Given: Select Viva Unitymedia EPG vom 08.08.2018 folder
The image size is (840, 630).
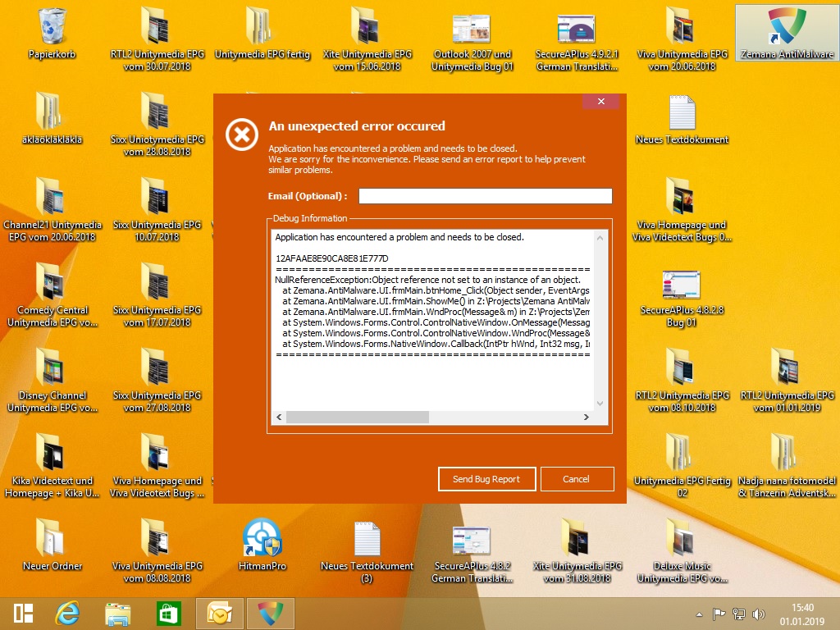Looking at the screenshot, I should tap(157, 550).
